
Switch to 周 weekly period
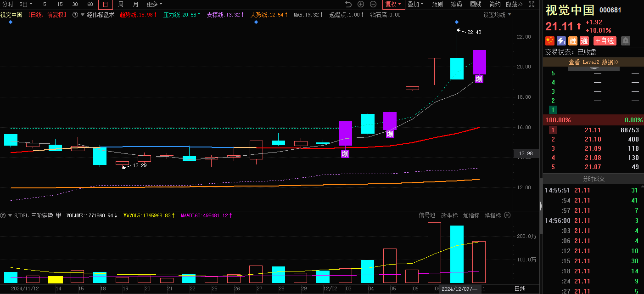pos(120,4)
